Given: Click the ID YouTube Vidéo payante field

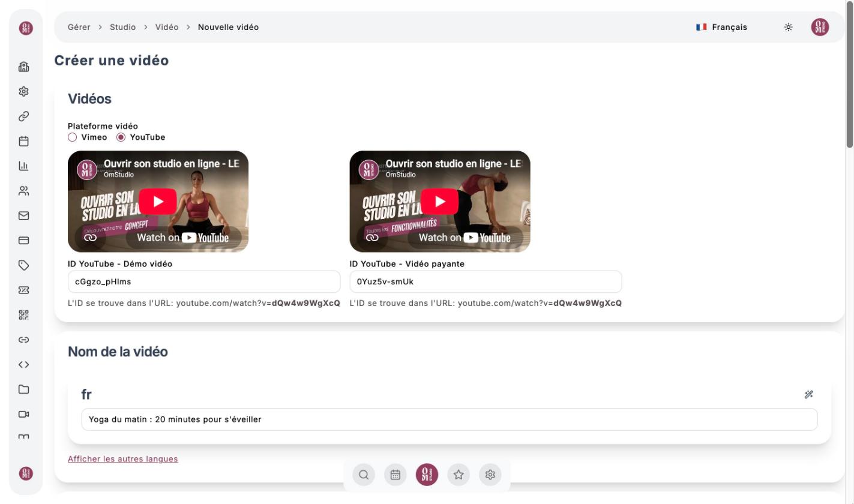Looking at the screenshot, I should pos(486,281).
